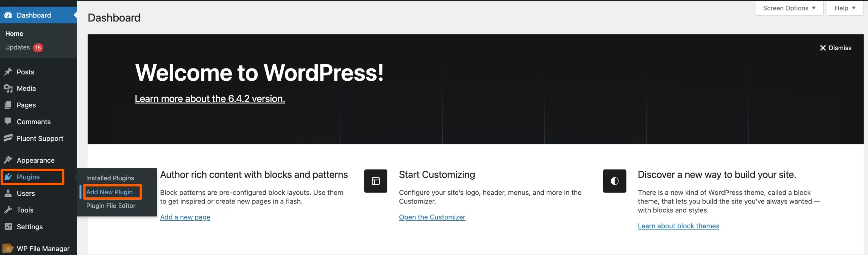
Task: Choose Add New Plugin from the submenu
Action: point(110,192)
